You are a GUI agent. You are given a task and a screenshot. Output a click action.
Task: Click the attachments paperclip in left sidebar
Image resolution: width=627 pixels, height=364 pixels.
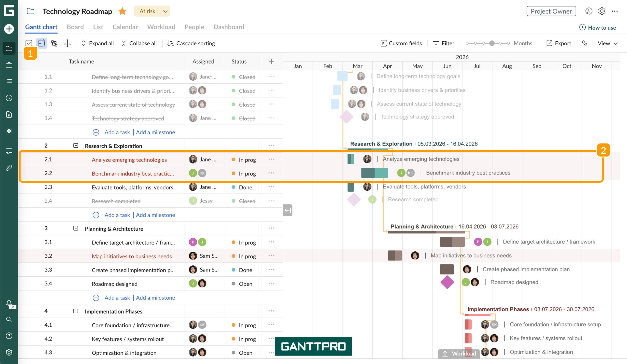(x=9, y=168)
